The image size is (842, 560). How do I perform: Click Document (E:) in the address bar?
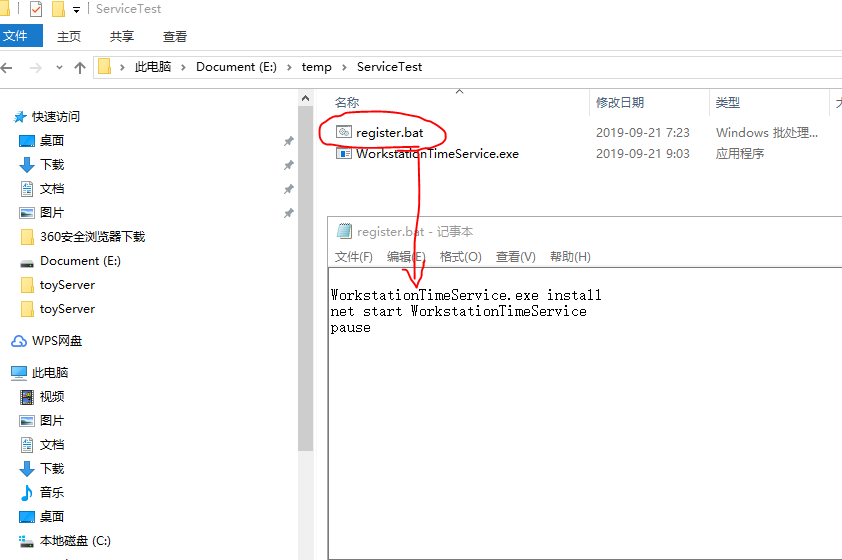(236, 67)
